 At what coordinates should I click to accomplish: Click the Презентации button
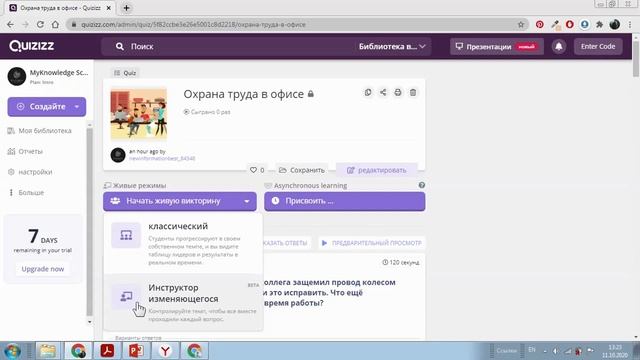496,47
